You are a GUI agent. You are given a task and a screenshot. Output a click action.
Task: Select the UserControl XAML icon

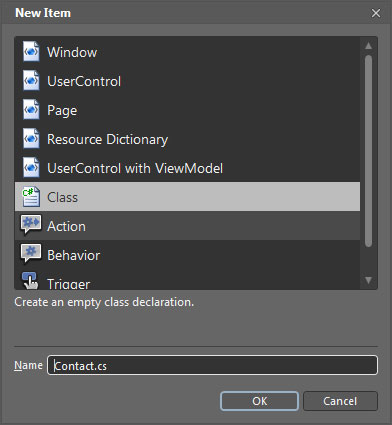(31, 81)
